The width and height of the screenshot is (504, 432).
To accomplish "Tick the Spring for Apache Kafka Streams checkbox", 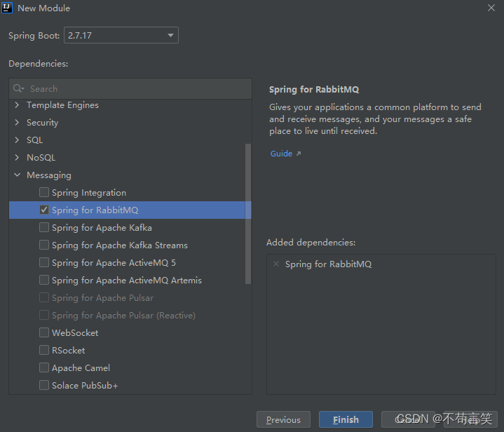I will [x=44, y=245].
